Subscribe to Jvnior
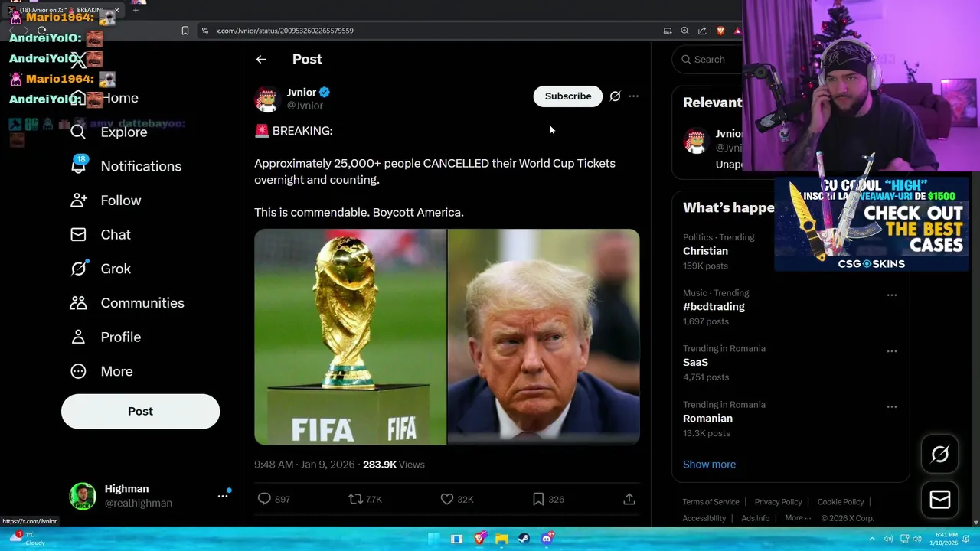The width and height of the screenshot is (980, 551). click(x=568, y=96)
